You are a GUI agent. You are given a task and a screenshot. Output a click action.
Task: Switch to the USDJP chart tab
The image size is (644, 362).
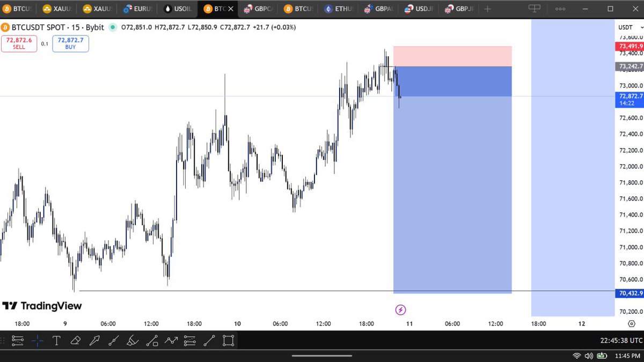point(419,9)
